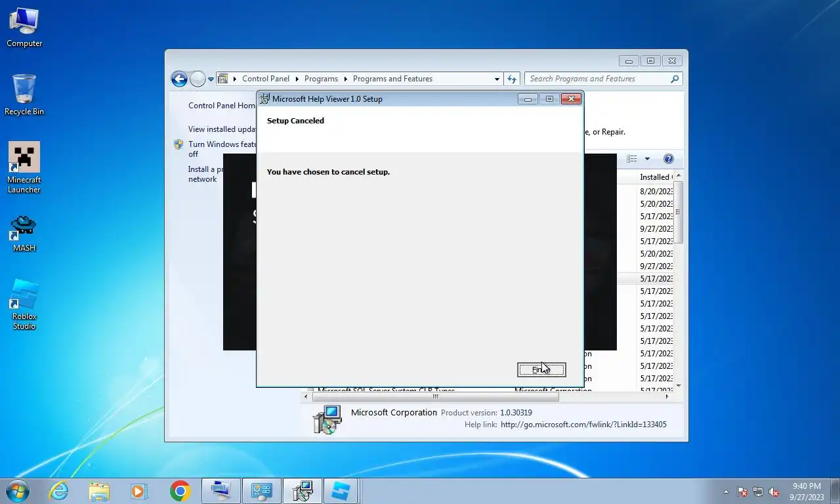
Task: Open the muted volume tray icon
Action: click(774, 492)
